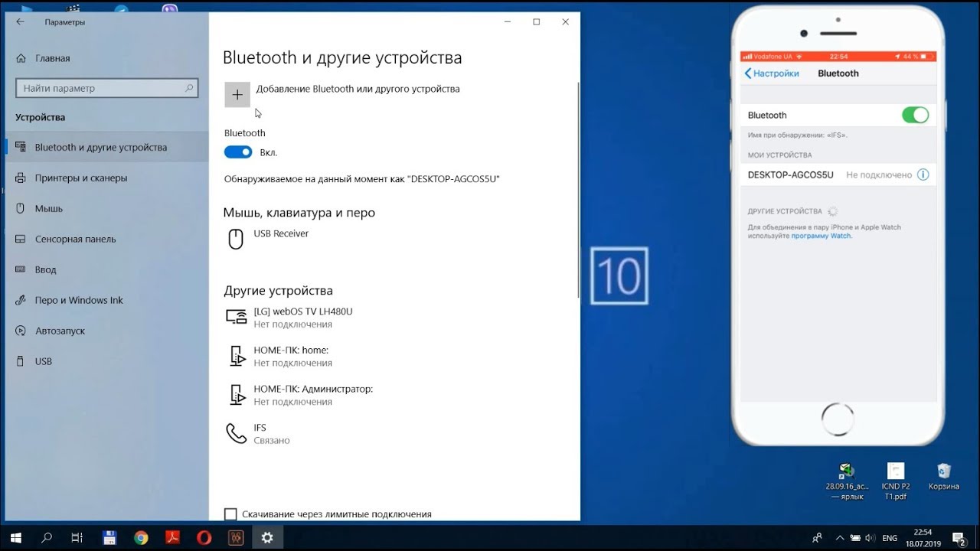This screenshot has height=551, width=980.
Task: Disable the iPhone Bluetooth toggle
Action: point(915,115)
